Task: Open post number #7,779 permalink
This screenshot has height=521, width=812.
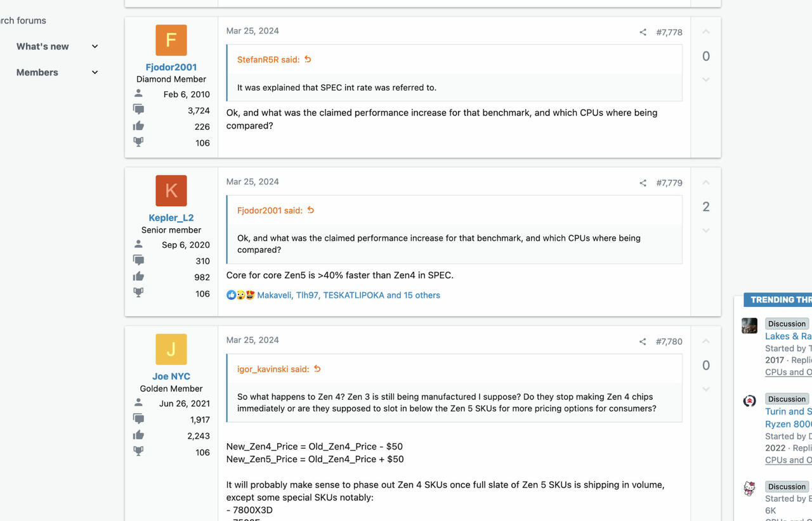Action: (x=669, y=183)
